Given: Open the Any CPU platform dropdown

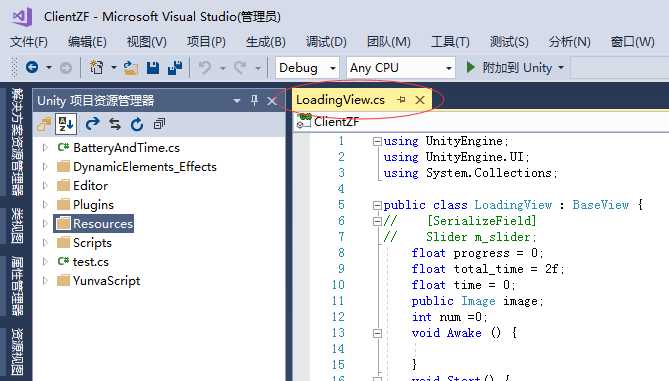Looking at the screenshot, I should (448, 68).
